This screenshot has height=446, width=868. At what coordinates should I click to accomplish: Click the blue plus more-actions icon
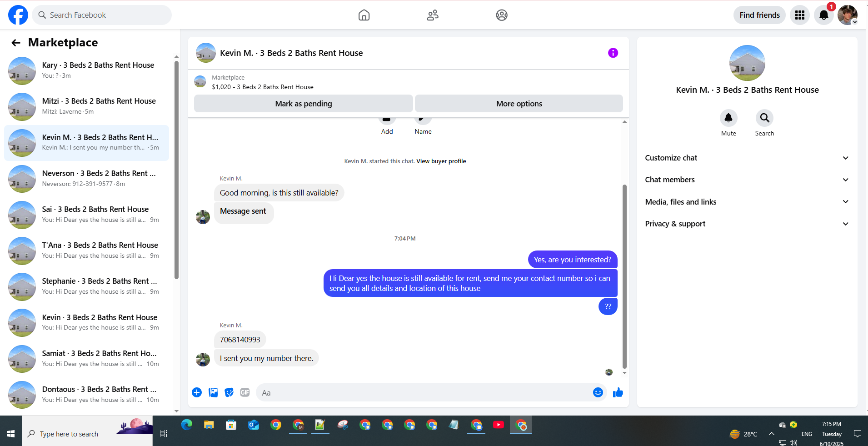point(197,392)
